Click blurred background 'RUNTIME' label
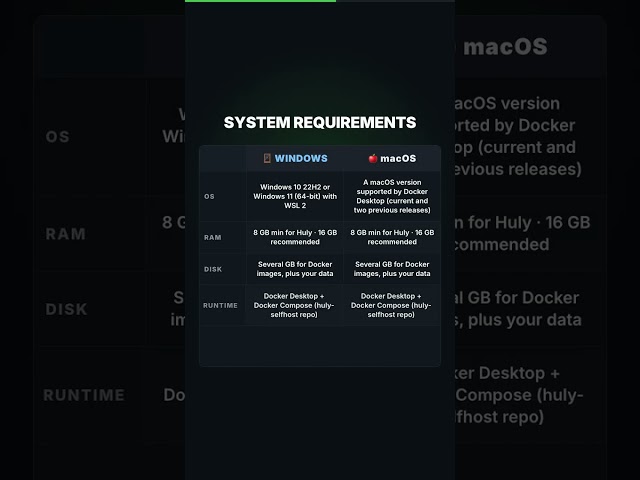 [84, 395]
